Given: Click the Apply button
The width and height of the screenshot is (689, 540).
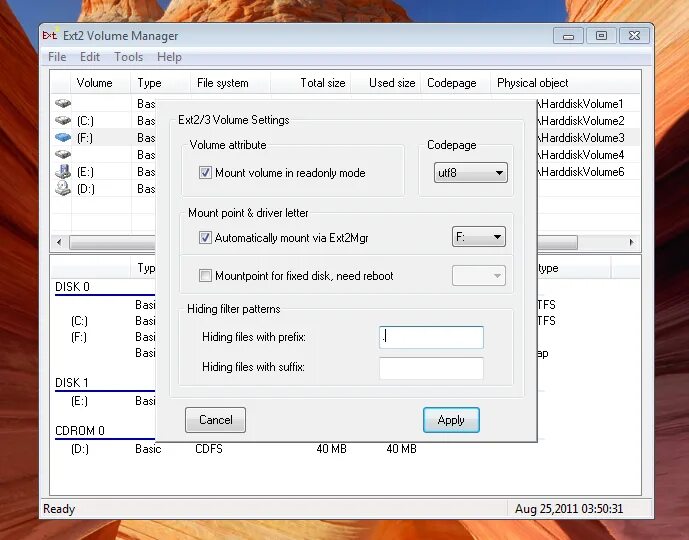Looking at the screenshot, I should [451, 420].
